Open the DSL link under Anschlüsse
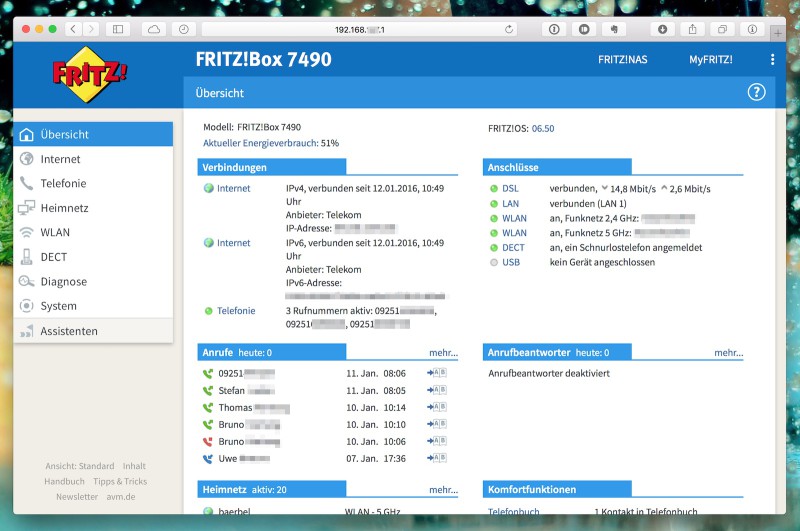Viewport: 800px width, 531px height. point(510,188)
